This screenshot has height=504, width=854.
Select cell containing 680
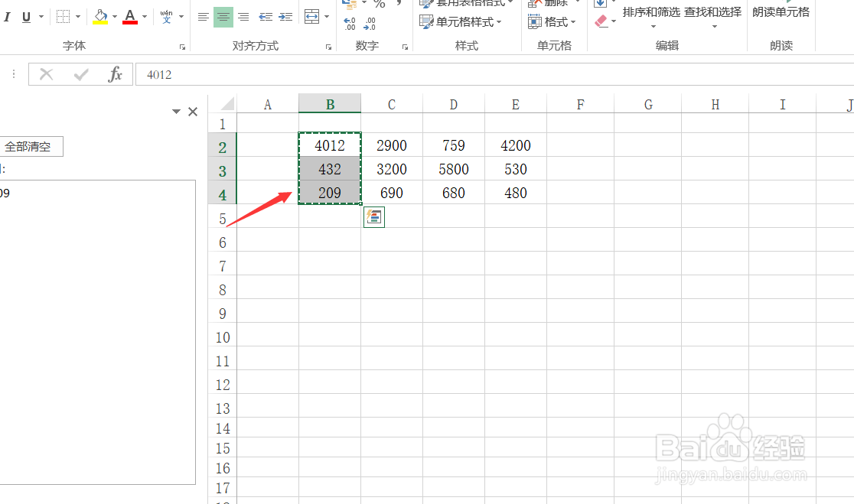[454, 193]
